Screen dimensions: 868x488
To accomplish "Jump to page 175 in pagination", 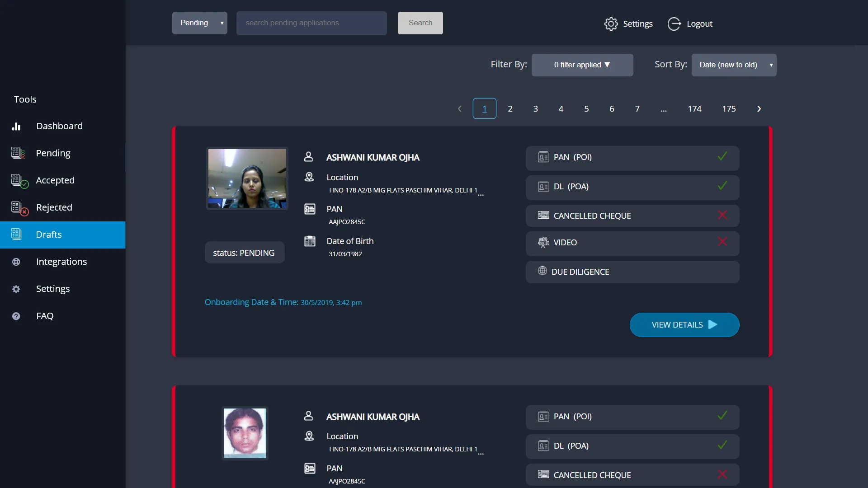I will coord(729,109).
